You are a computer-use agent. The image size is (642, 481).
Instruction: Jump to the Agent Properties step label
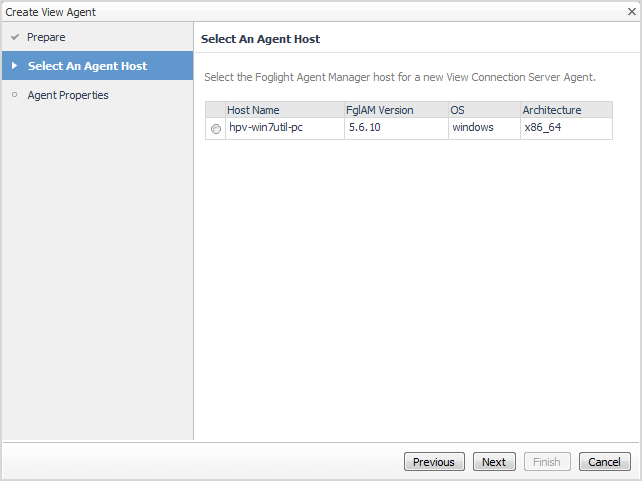click(x=68, y=95)
